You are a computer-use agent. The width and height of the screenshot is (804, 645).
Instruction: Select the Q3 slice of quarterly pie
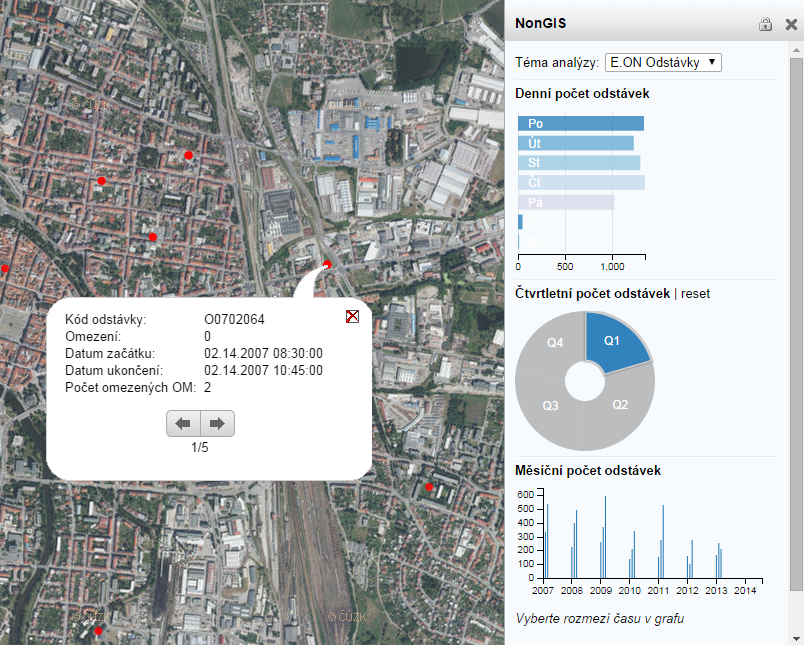[550, 406]
